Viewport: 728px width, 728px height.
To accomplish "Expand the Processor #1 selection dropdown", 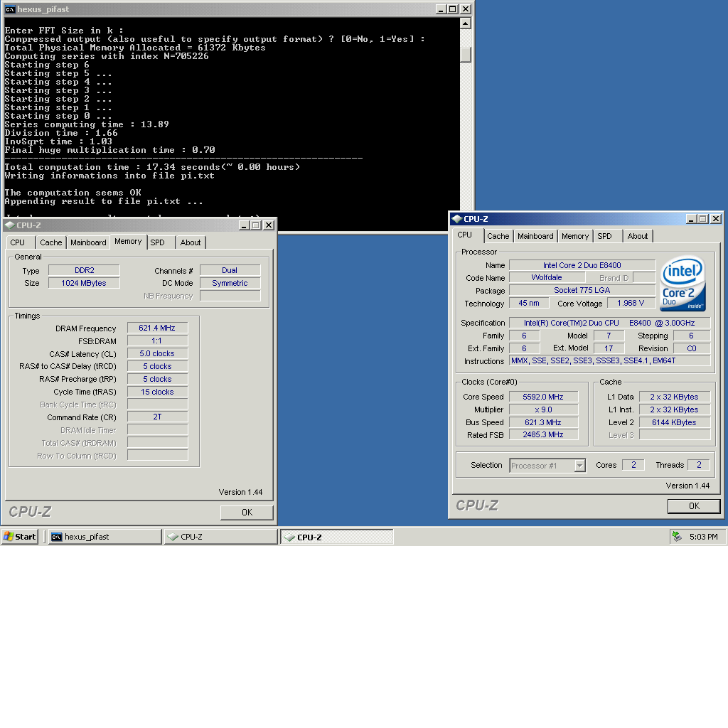I will coord(579,465).
